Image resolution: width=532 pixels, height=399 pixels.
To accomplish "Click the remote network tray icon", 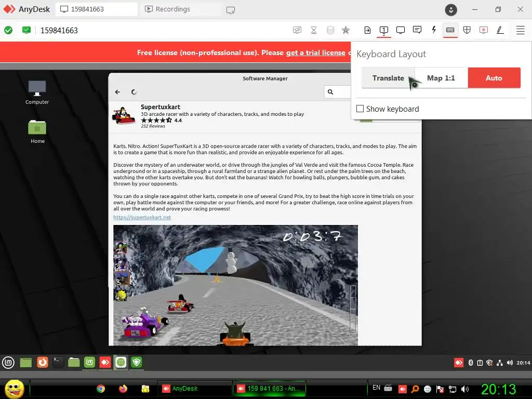I will 499,363.
